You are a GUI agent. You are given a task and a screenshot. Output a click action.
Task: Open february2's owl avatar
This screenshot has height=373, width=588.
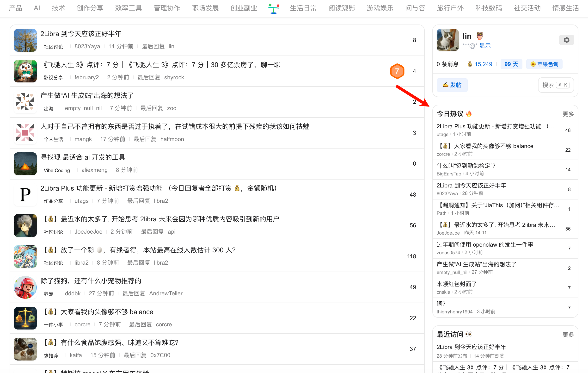coord(25,71)
